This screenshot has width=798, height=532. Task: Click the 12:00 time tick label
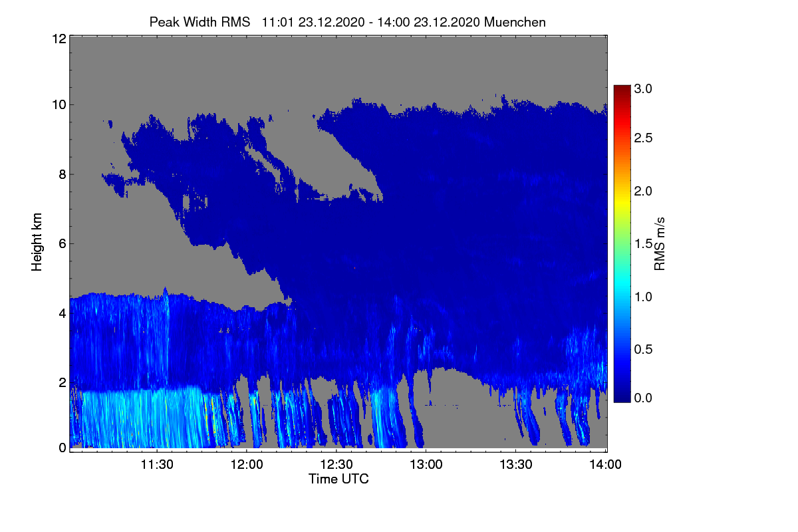[247, 465]
